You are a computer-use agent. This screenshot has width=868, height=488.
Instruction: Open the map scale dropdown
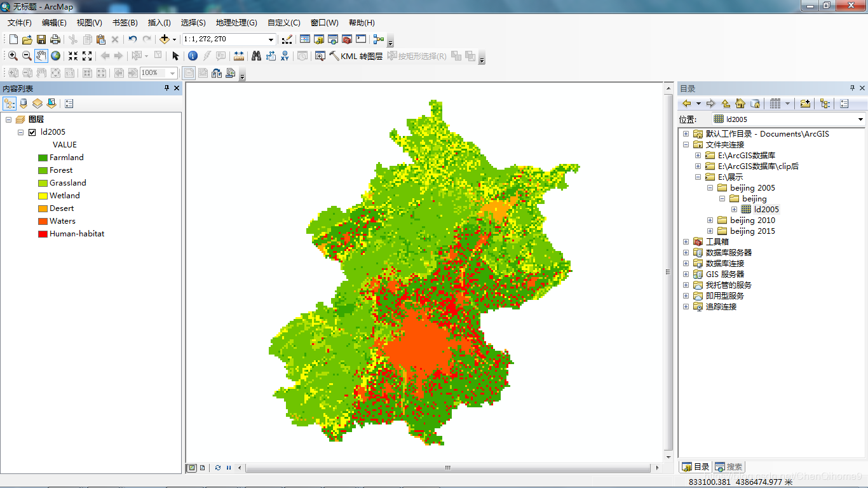271,39
